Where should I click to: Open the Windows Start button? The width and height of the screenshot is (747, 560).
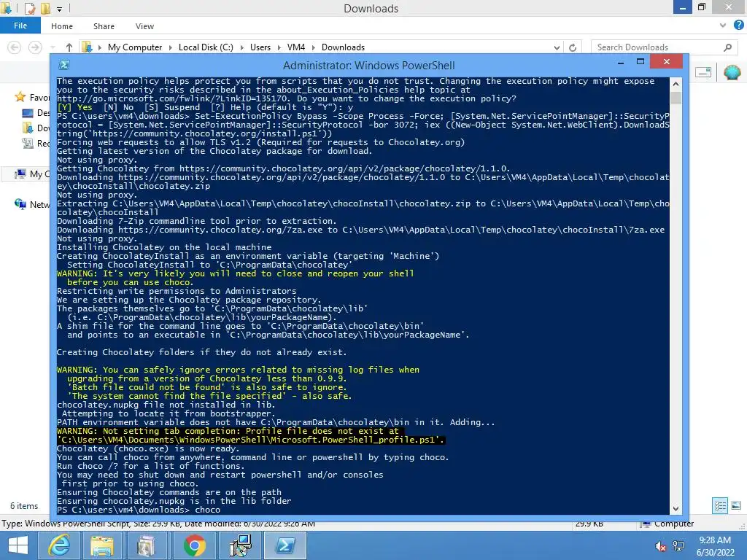pyautogui.click(x=18, y=545)
